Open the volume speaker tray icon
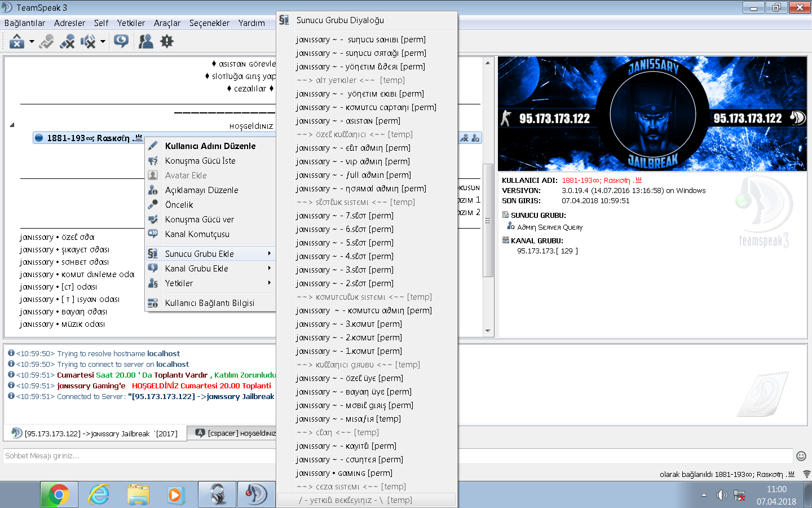 722,495
